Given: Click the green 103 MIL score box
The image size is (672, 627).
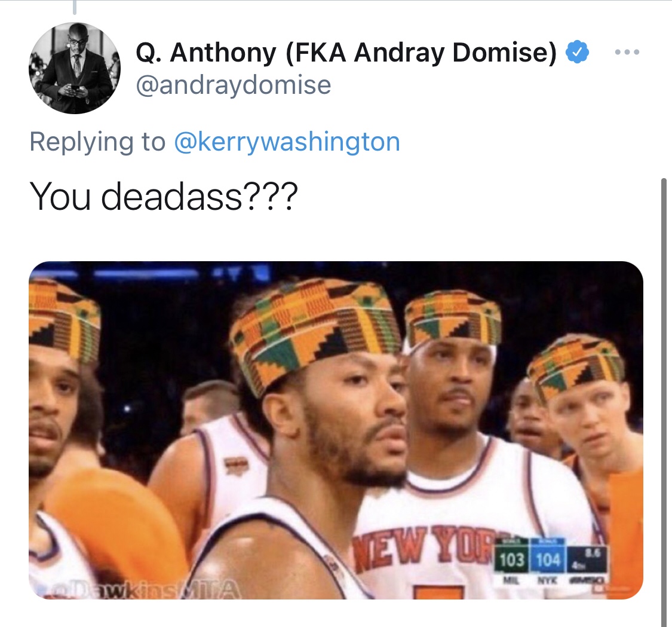Looking at the screenshot, I should [512, 559].
